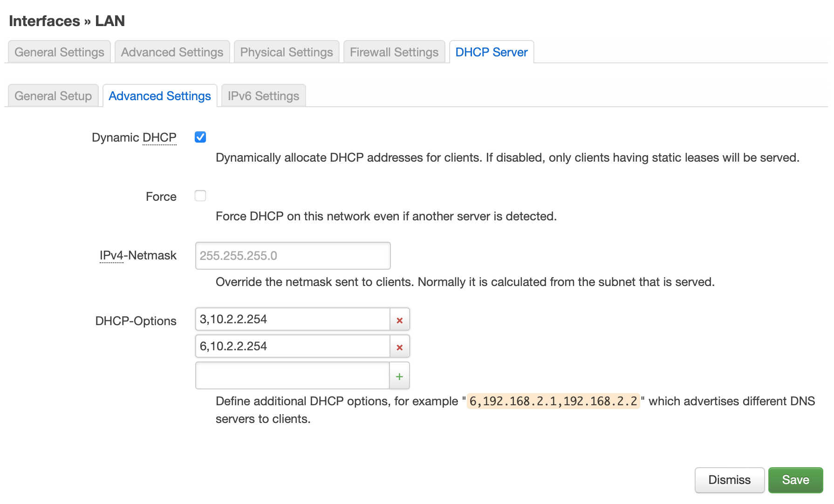Remove the 6,10.2.2.254 DHCP option
This screenshot has height=504, width=834.
point(399,347)
